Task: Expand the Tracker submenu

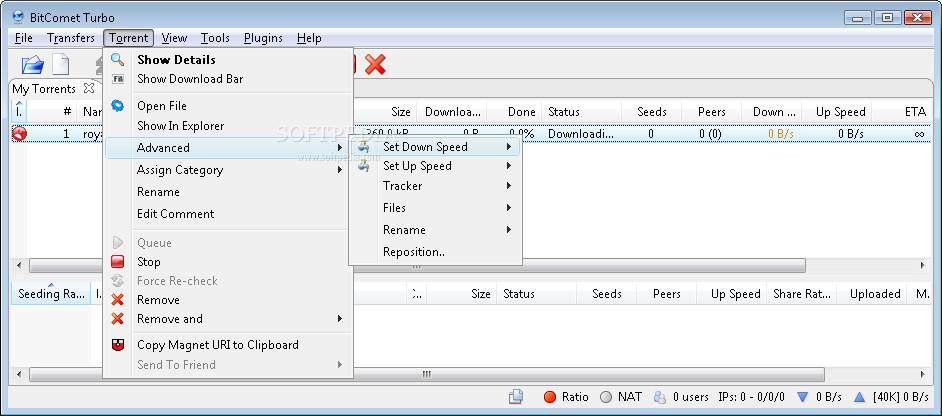Action: [x=436, y=186]
